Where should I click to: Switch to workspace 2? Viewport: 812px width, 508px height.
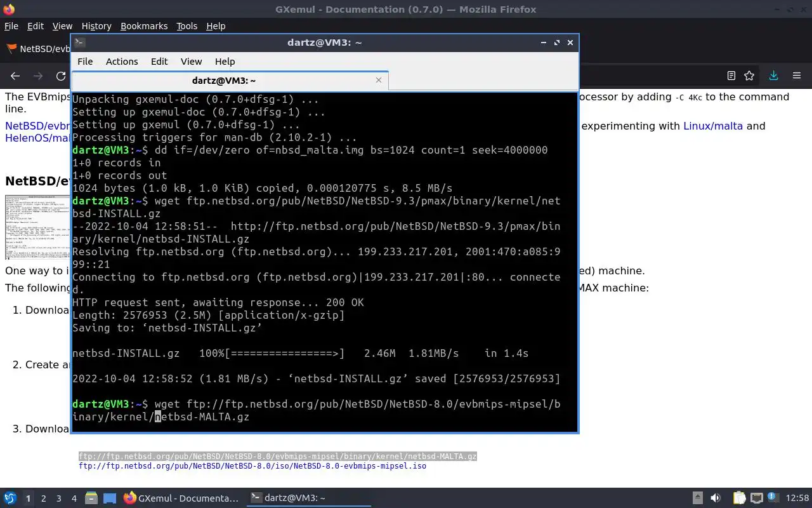pyautogui.click(x=43, y=498)
